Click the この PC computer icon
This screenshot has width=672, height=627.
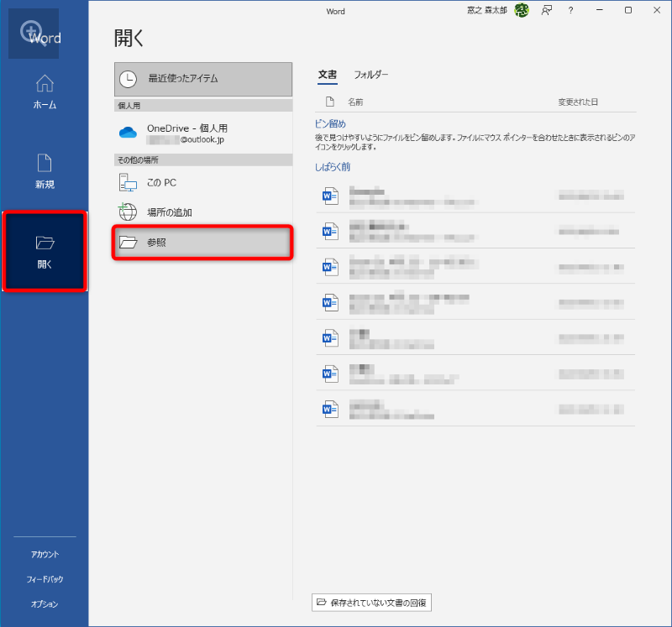[128, 182]
